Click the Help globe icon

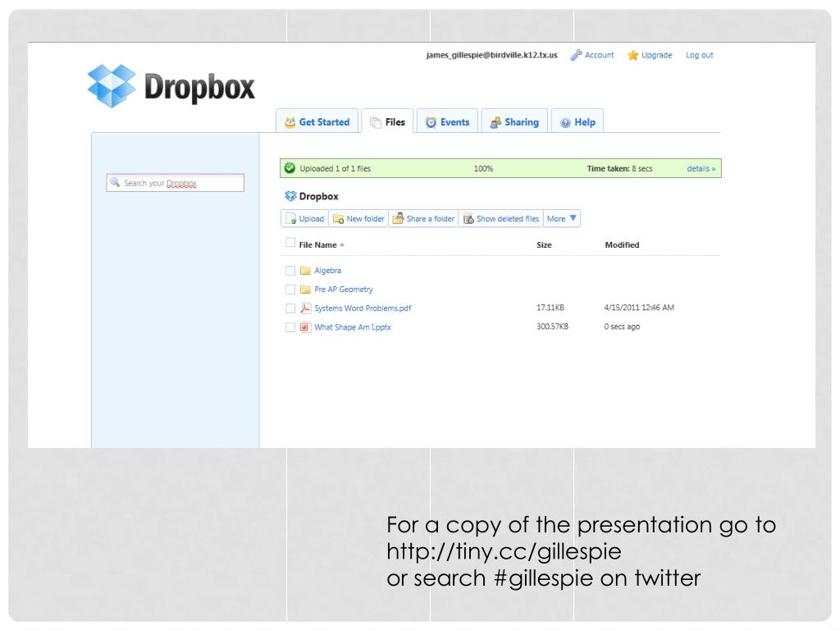coord(565,123)
